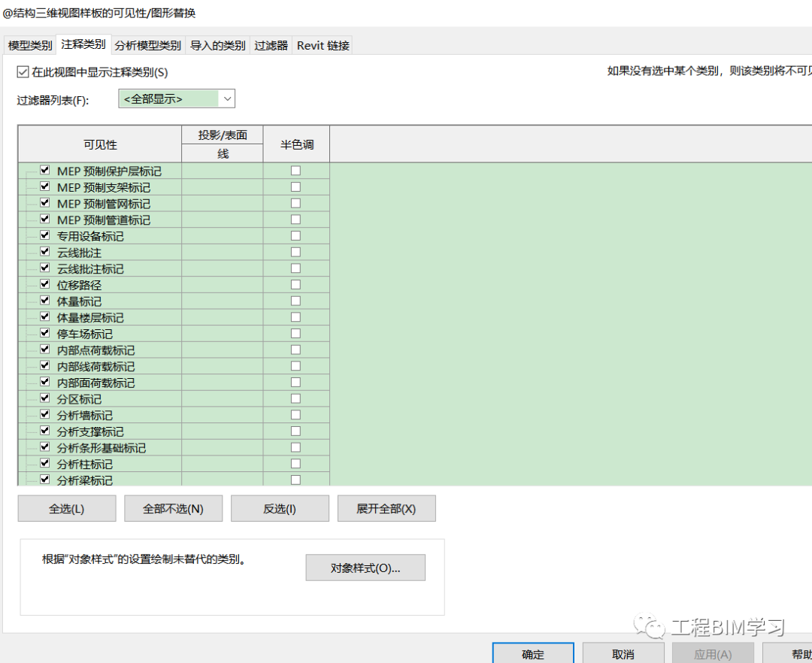812x663 pixels.
Task: Toggle visibility of 分析梁标记
Action: (44, 480)
